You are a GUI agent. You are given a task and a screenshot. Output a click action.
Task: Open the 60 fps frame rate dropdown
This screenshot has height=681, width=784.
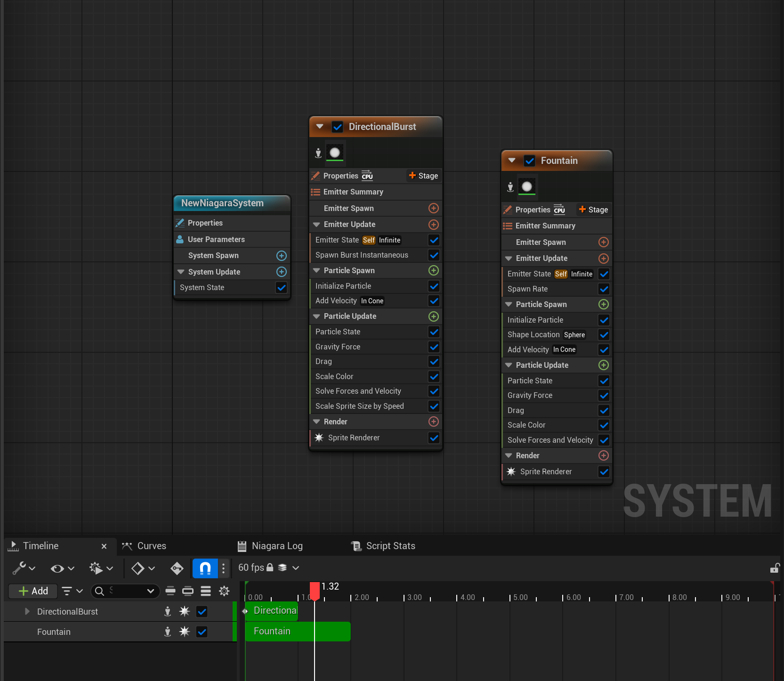(269, 568)
